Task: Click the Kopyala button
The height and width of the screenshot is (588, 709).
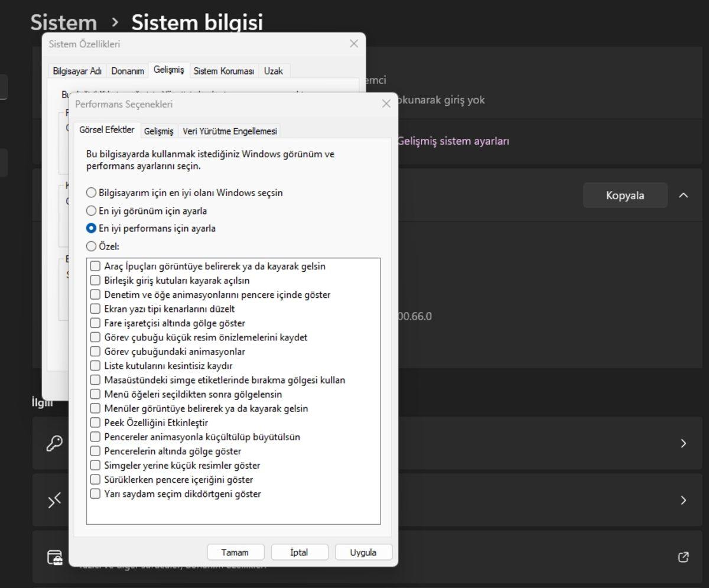Action: click(x=625, y=196)
